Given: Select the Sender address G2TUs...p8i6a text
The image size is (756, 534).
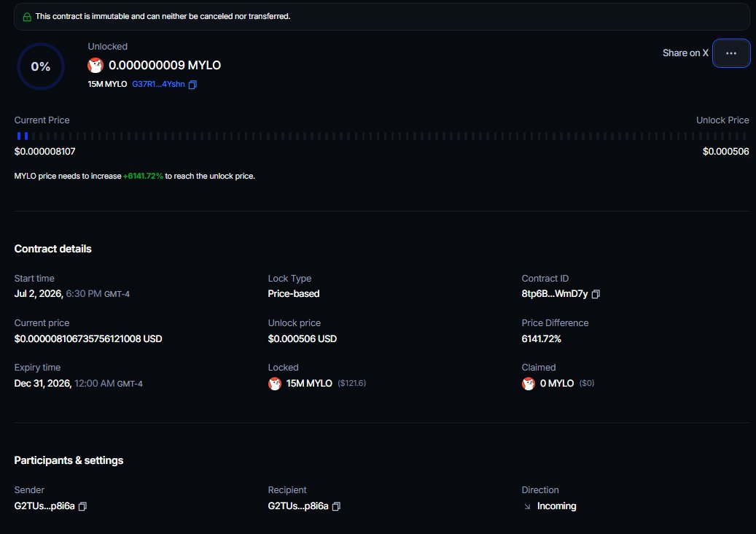Looking at the screenshot, I should (x=44, y=506).
